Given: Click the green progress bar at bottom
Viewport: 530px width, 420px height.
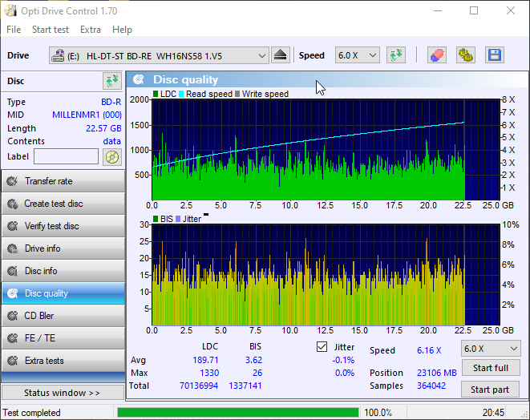Looking at the screenshot, I should tap(237, 413).
